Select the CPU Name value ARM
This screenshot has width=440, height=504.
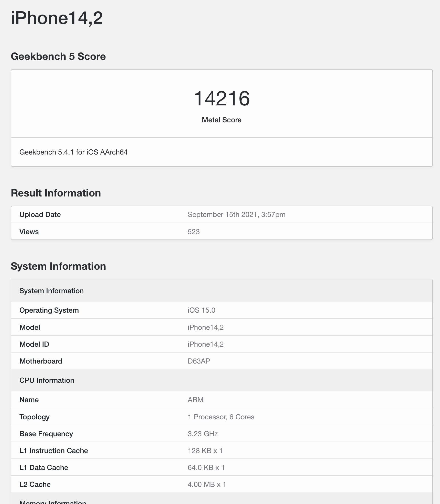coord(195,400)
